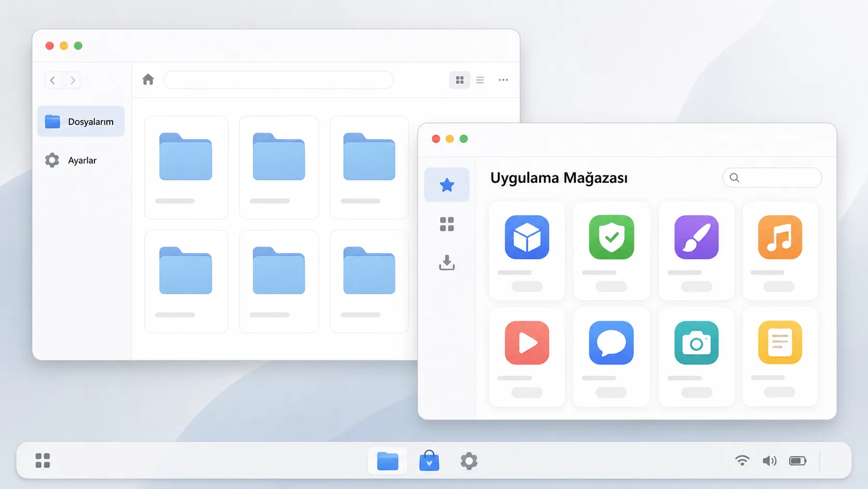Click the Uygulama Mağazası search field
This screenshot has width=868, height=489.
772,178
